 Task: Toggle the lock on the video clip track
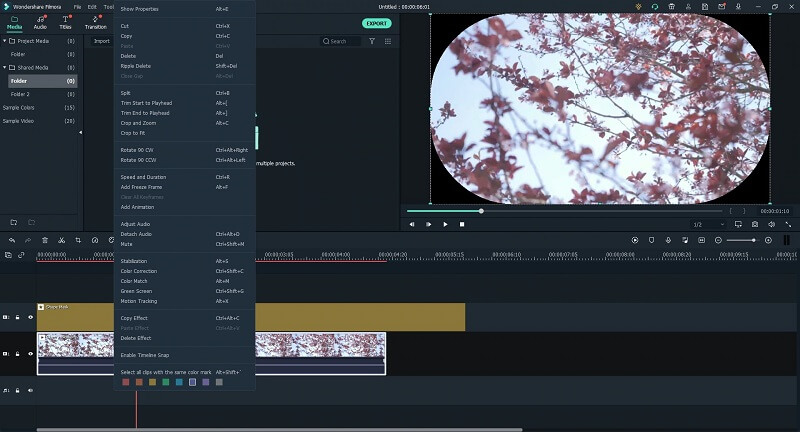[x=17, y=354]
